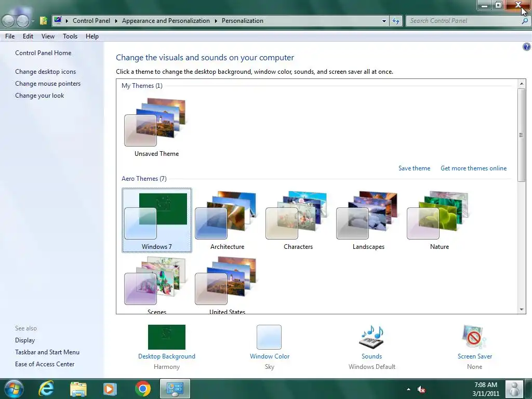Click the Forward navigation button
532x399 pixels.
[23, 21]
